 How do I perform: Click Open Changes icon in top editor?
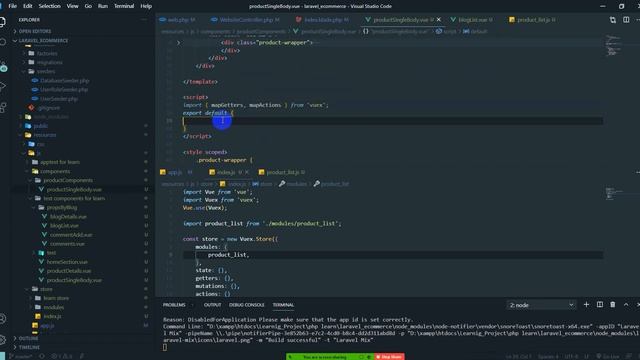coord(613,20)
